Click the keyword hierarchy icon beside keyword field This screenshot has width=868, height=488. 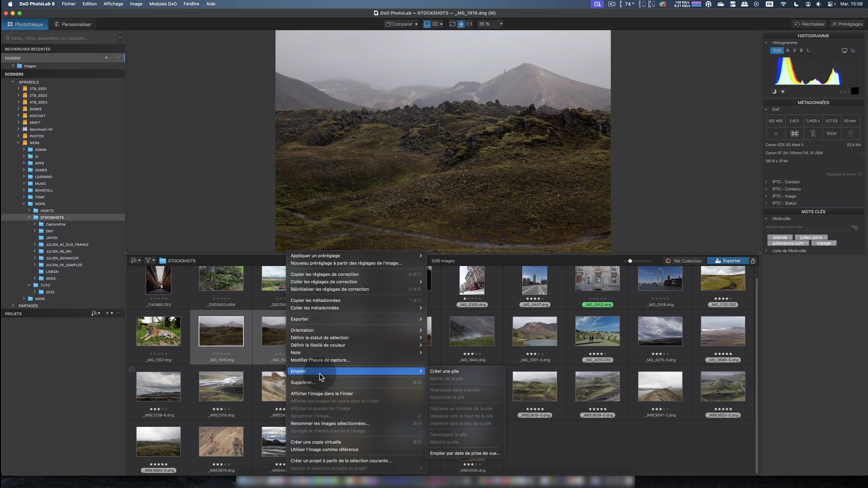tap(854, 227)
